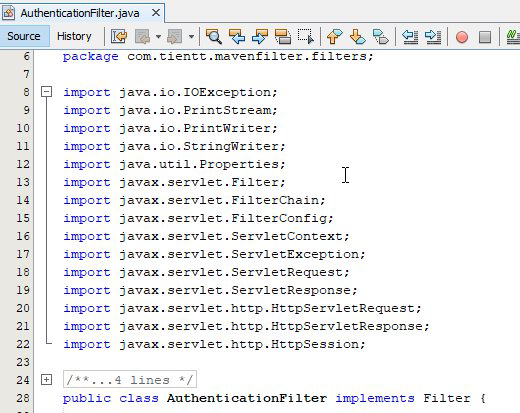Jump to the next bookmark
The image size is (520, 413).
(x=357, y=36)
